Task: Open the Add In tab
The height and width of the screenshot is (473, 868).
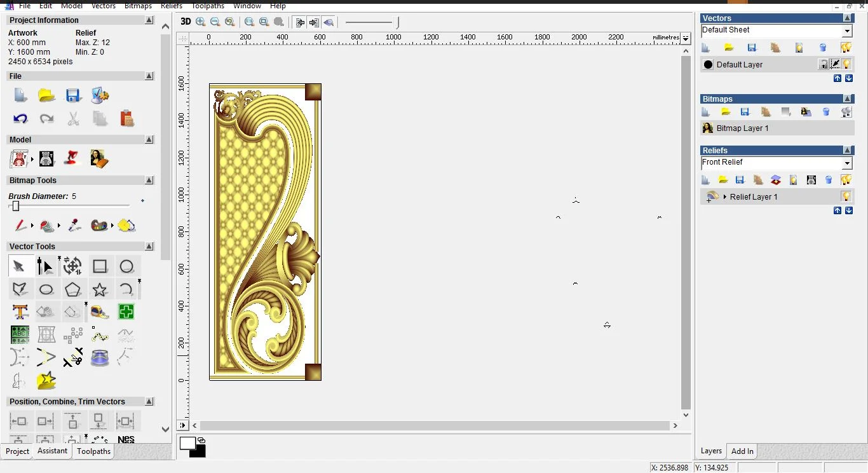Action: pyautogui.click(x=742, y=451)
